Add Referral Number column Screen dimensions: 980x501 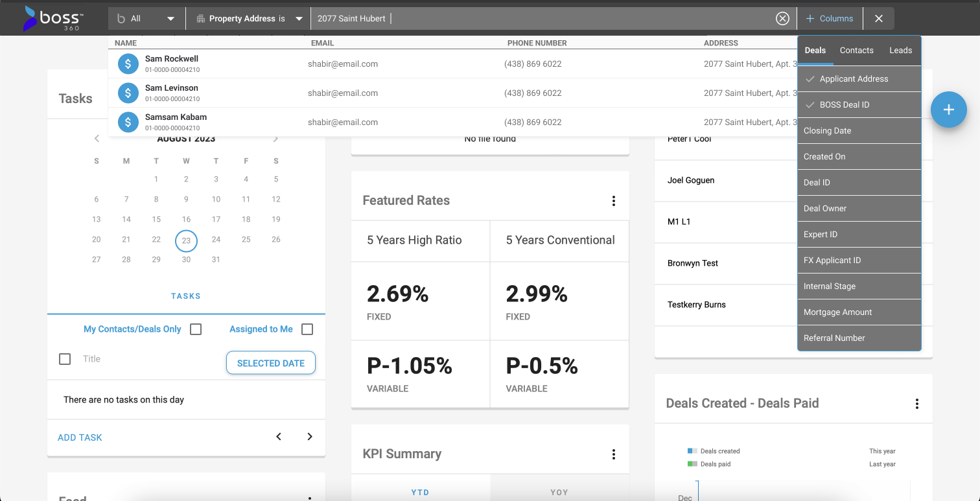point(859,338)
